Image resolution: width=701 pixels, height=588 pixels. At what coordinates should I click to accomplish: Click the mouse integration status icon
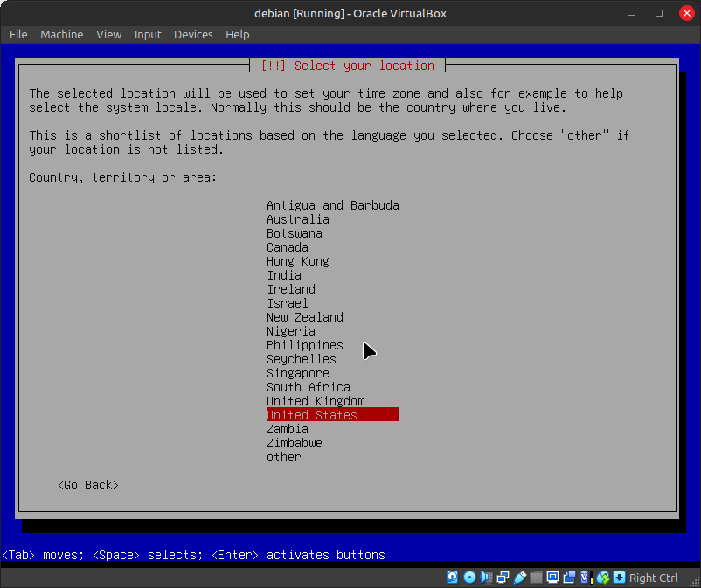click(602, 578)
